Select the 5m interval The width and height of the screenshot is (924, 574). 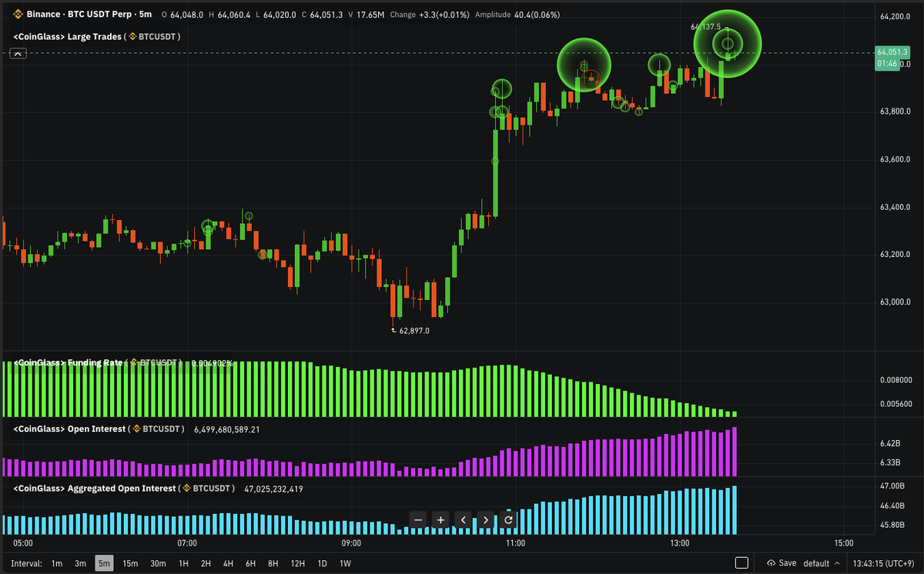(104, 563)
